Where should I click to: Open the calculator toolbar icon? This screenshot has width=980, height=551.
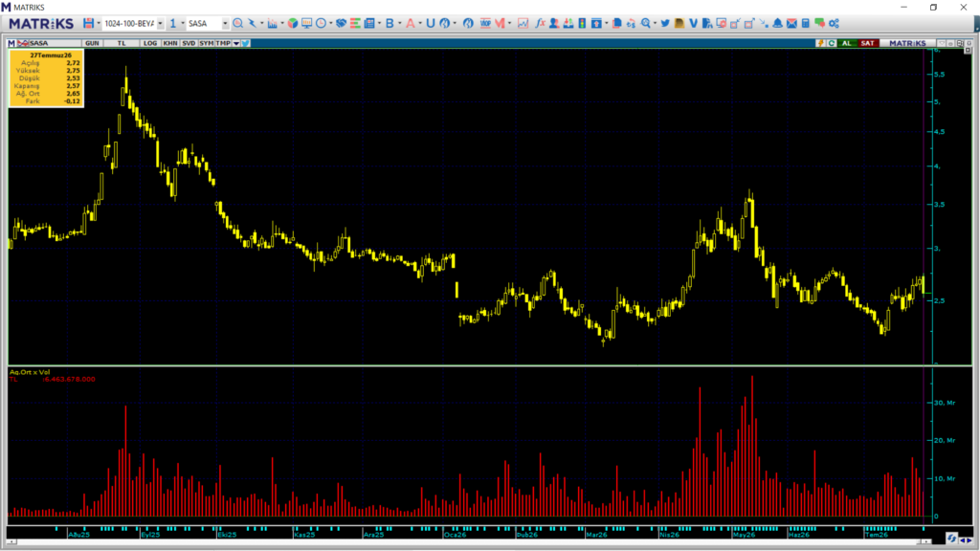pyautogui.click(x=806, y=23)
